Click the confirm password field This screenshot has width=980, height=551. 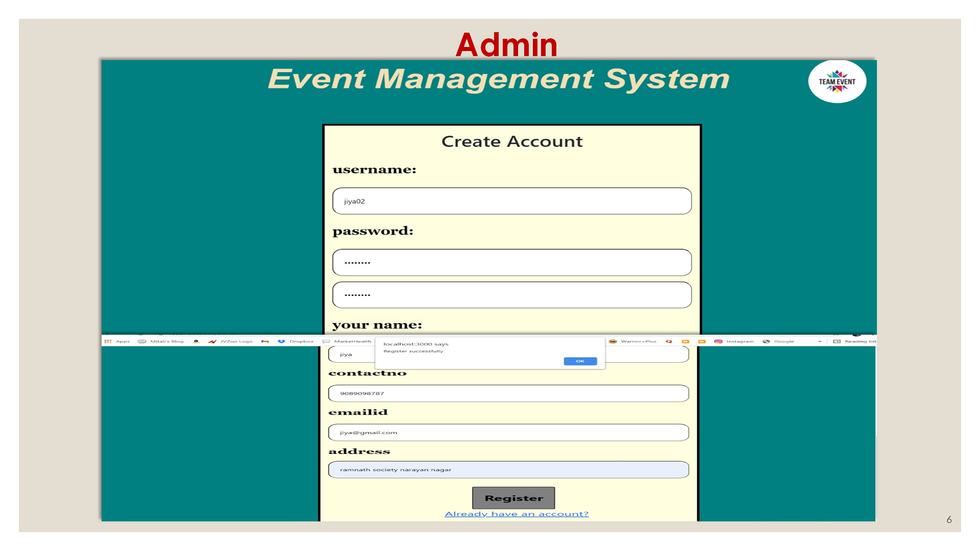point(512,295)
